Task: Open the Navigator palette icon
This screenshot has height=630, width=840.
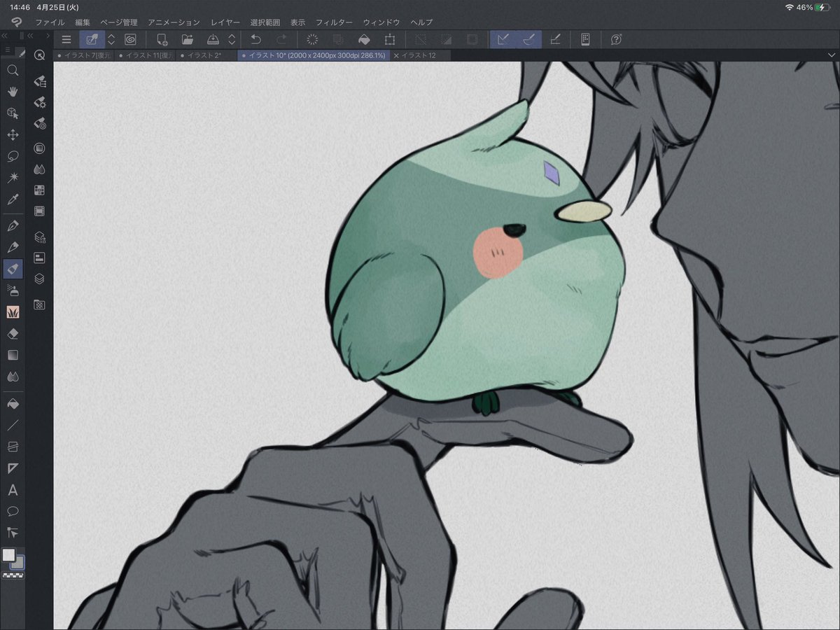Action: [40, 258]
